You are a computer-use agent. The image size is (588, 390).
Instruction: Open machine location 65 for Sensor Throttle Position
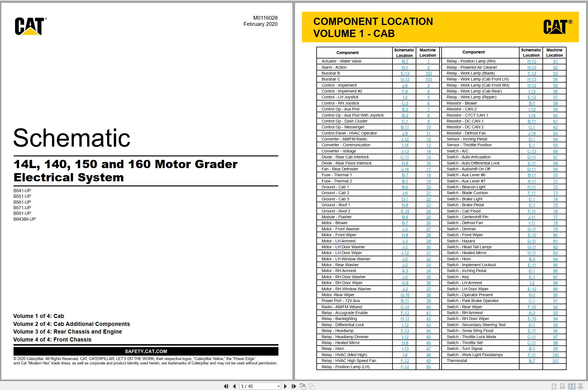pyautogui.click(x=555, y=145)
